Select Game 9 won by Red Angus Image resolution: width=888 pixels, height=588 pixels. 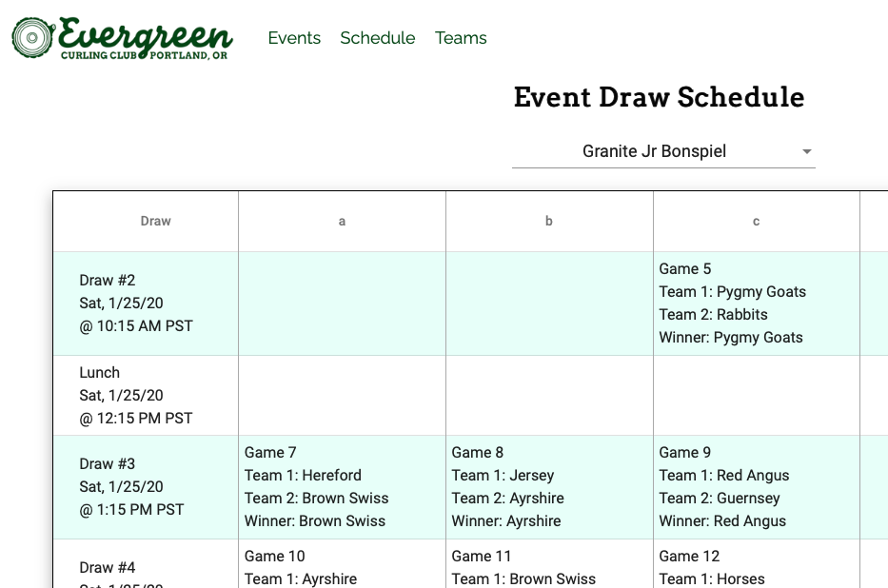755,486
